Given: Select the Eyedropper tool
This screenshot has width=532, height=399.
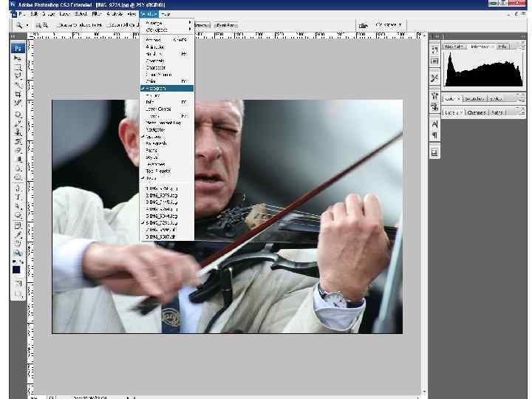Looking at the screenshot, I should click(18, 235).
